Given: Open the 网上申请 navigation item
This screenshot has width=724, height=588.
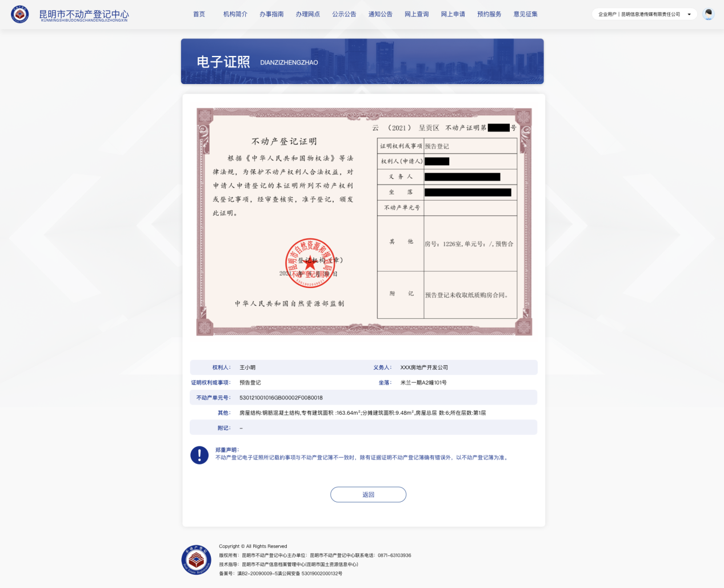Looking at the screenshot, I should click(453, 14).
